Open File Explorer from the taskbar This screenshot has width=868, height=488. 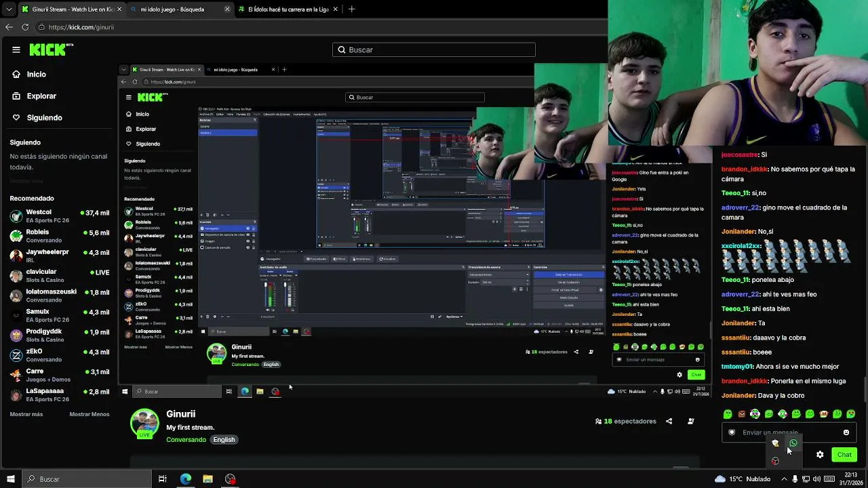(208, 479)
